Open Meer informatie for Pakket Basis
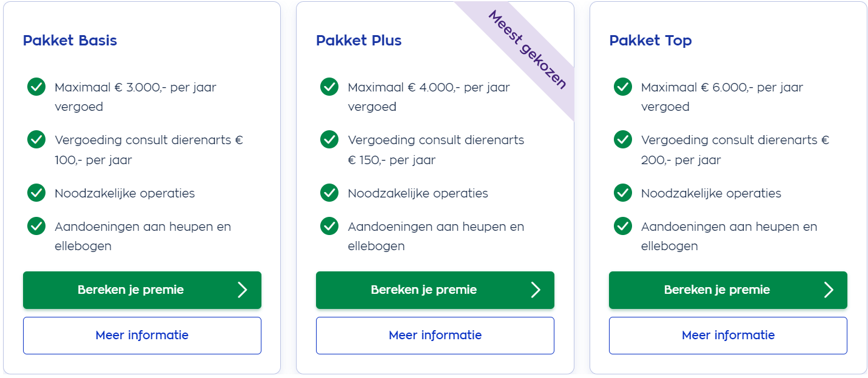This screenshot has height=378, width=868. 142,335
